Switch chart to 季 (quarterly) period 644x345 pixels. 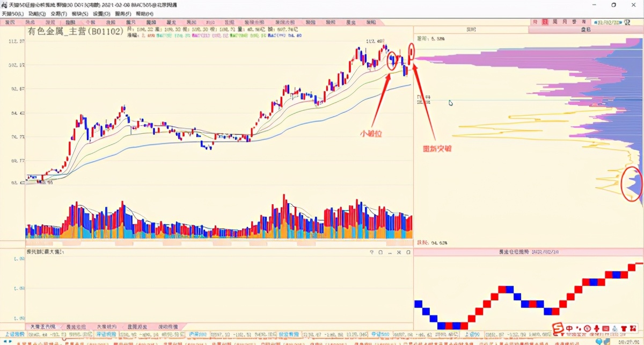click(x=574, y=22)
